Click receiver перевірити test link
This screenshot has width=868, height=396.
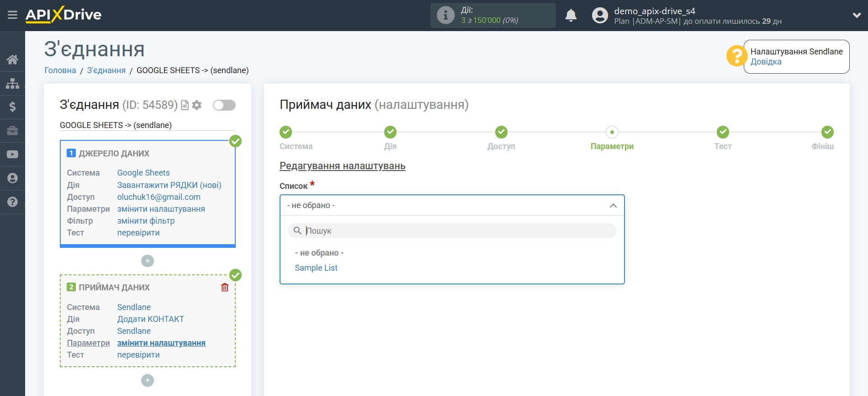pos(138,355)
